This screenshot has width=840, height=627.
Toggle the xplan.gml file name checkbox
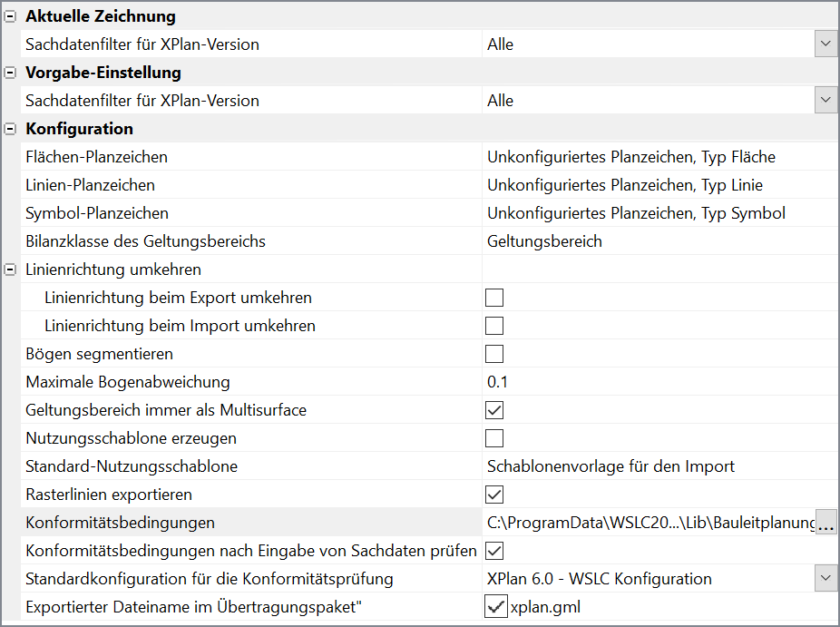tap(495, 607)
